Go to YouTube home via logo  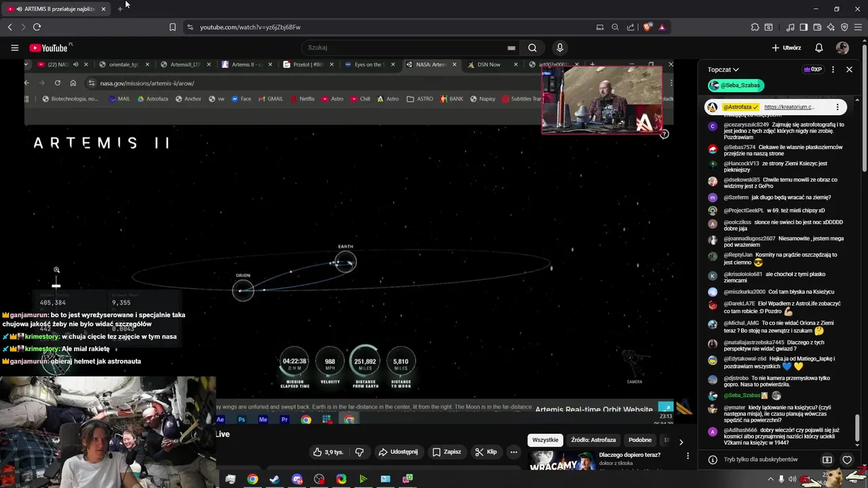pos(48,48)
